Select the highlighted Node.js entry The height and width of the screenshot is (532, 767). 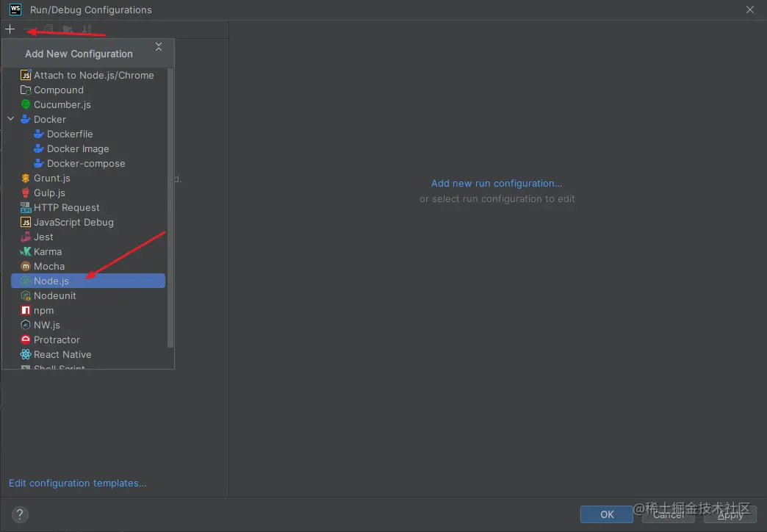(x=88, y=281)
